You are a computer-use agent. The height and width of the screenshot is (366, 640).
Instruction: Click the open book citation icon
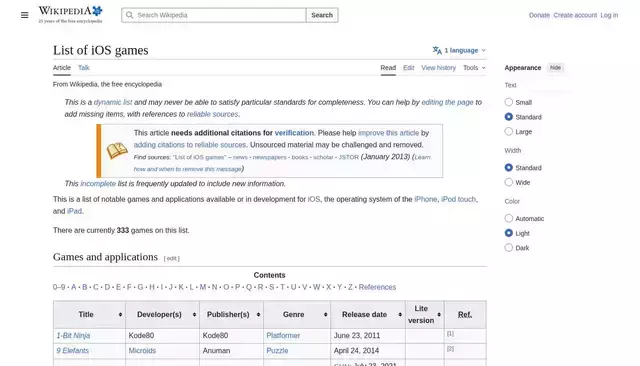point(117,151)
